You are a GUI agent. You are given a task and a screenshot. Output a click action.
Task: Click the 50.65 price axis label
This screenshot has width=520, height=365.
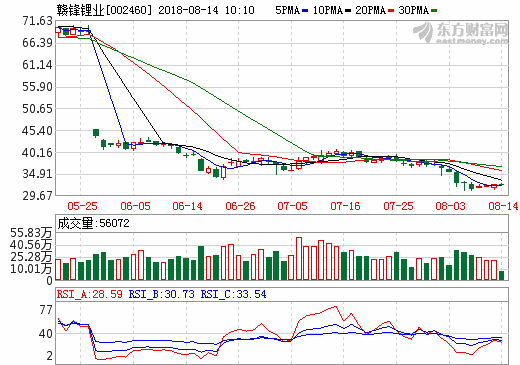tap(37, 109)
